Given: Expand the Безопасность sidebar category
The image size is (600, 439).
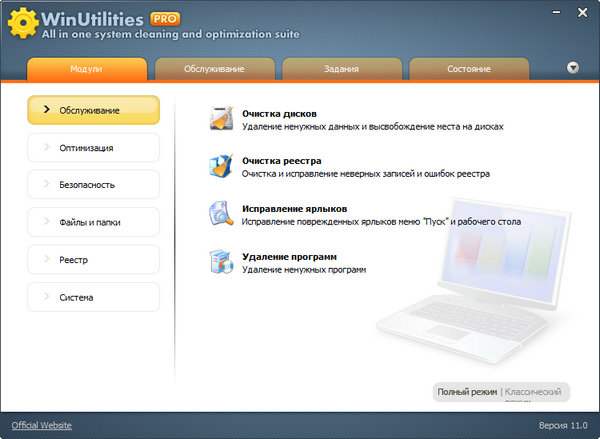Looking at the screenshot, I should pos(93,185).
